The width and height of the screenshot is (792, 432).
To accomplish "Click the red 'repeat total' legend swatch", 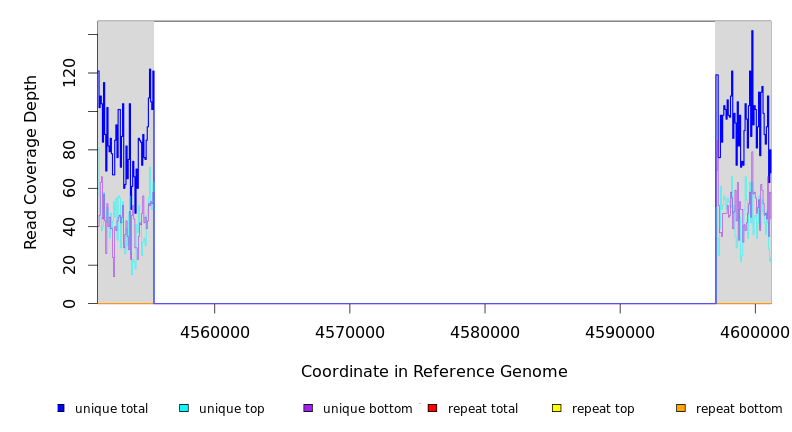I will [432, 408].
